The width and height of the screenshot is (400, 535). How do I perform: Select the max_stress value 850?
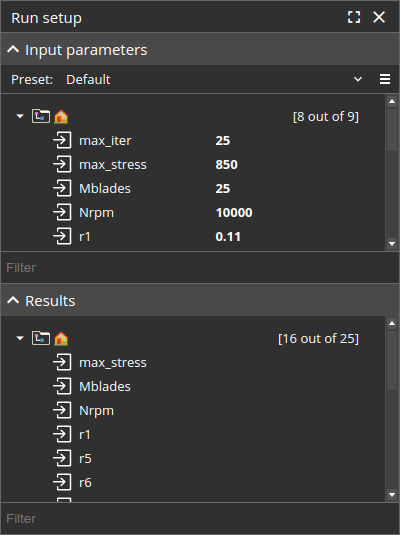(x=226, y=165)
